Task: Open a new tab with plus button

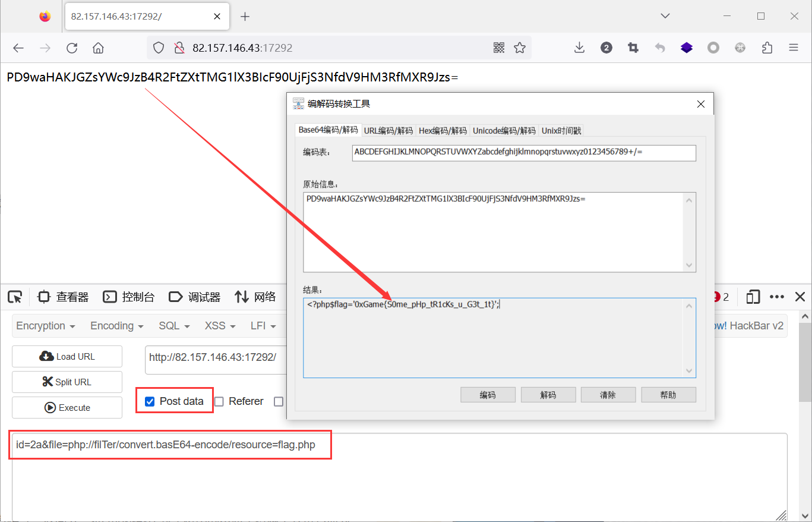Action: coord(245,17)
